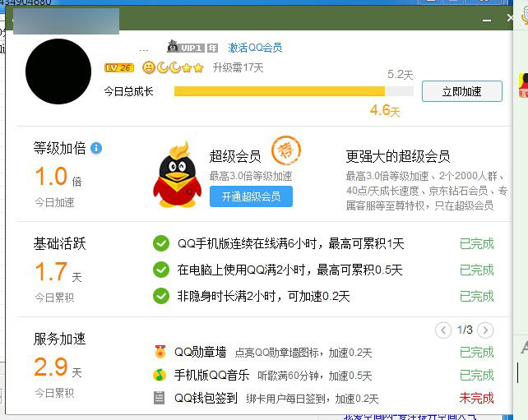
Task: Click the 手机版QQ音乐 service name
Action: point(211,375)
